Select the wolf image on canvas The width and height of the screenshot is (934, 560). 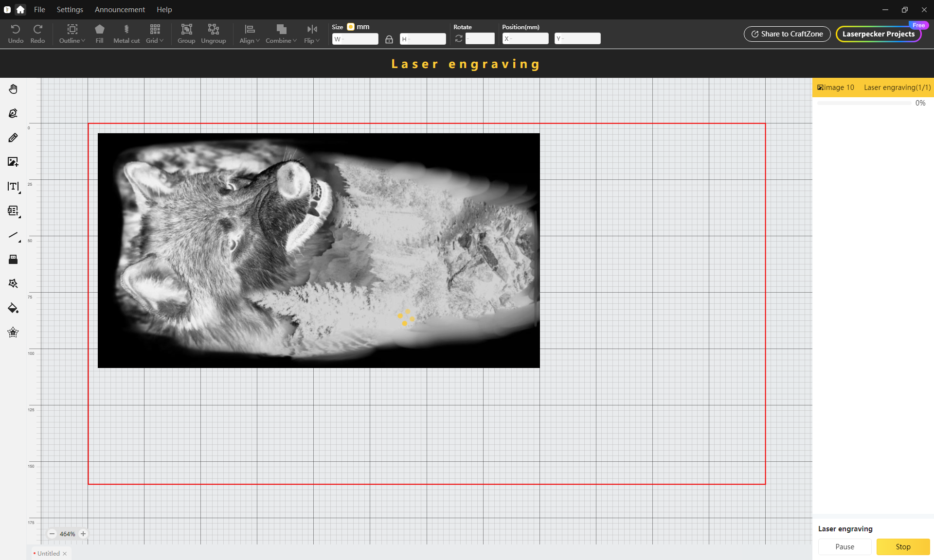(x=319, y=250)
